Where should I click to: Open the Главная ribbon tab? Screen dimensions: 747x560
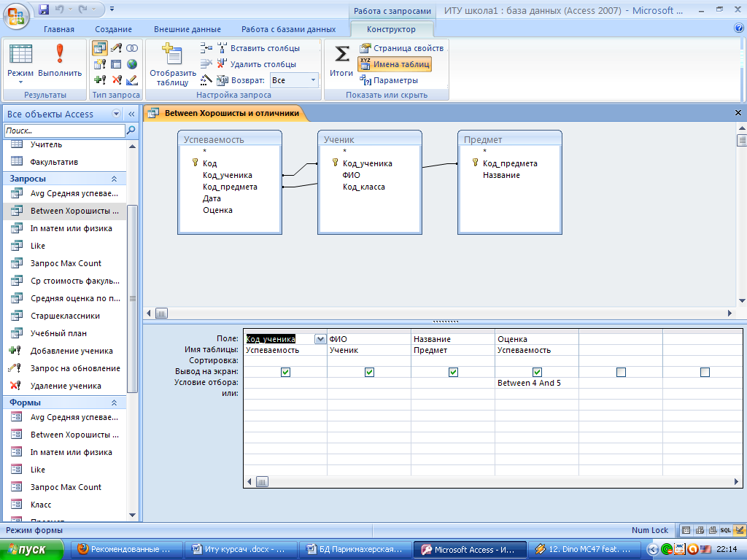59,29
